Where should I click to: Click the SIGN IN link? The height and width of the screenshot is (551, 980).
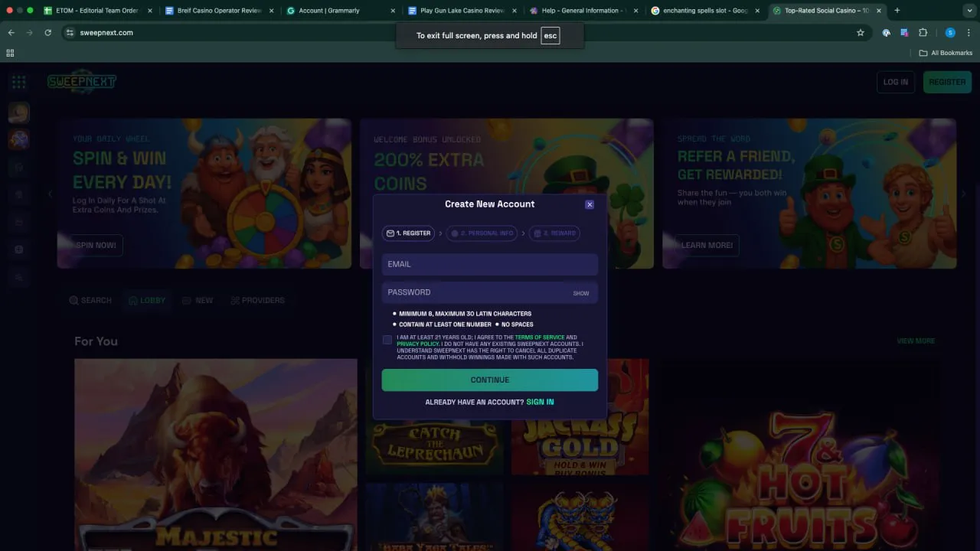coord(540,402)
